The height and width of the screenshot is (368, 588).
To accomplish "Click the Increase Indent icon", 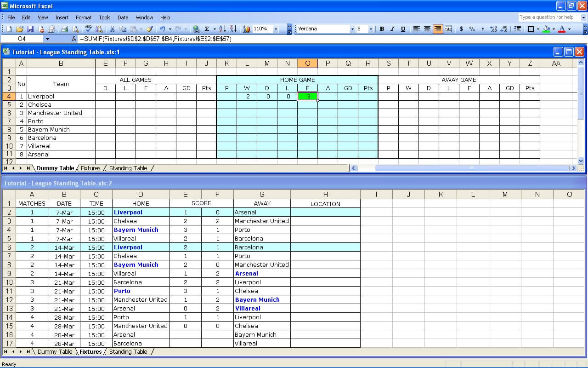I will [517, 29].
